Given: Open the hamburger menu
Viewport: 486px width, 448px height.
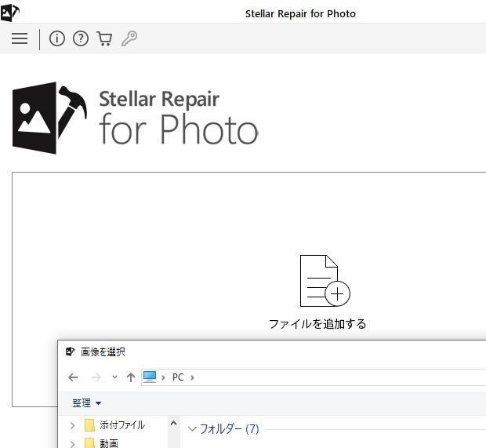Looking at the screenshot, I should point(20,38).
